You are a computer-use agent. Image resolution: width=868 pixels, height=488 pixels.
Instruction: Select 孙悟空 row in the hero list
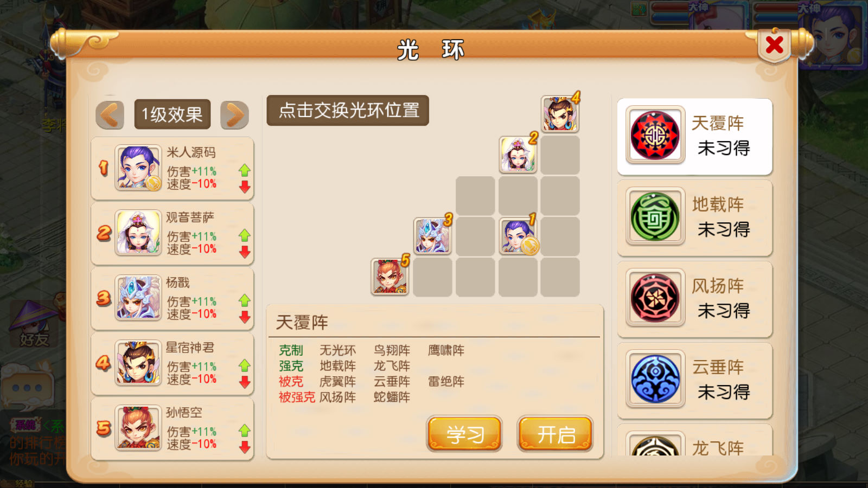tap(173, 429)
